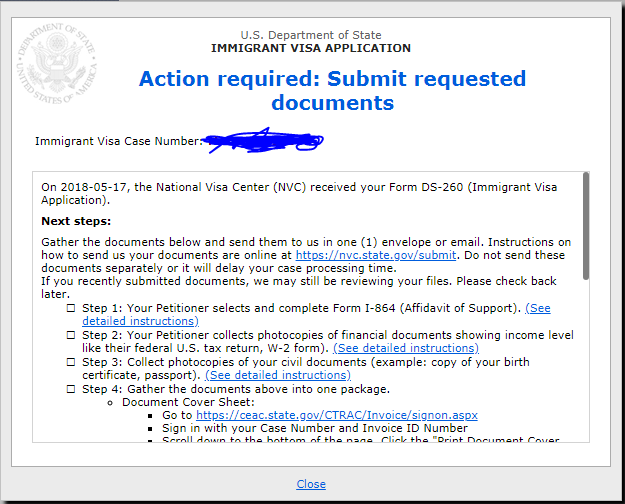Open Step 2 See detailed instructions link
This screenshot has height=504, width=625.
coord(406,348)
